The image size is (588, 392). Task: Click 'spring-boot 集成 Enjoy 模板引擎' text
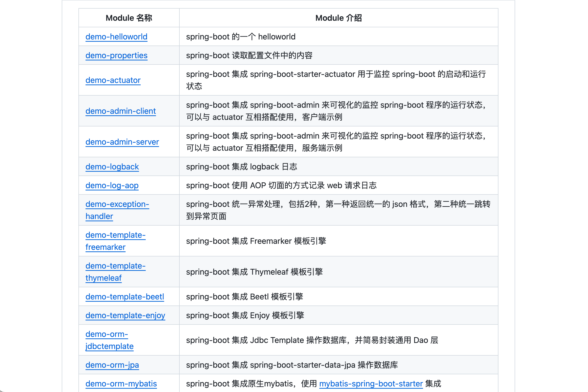coord(245,315)
